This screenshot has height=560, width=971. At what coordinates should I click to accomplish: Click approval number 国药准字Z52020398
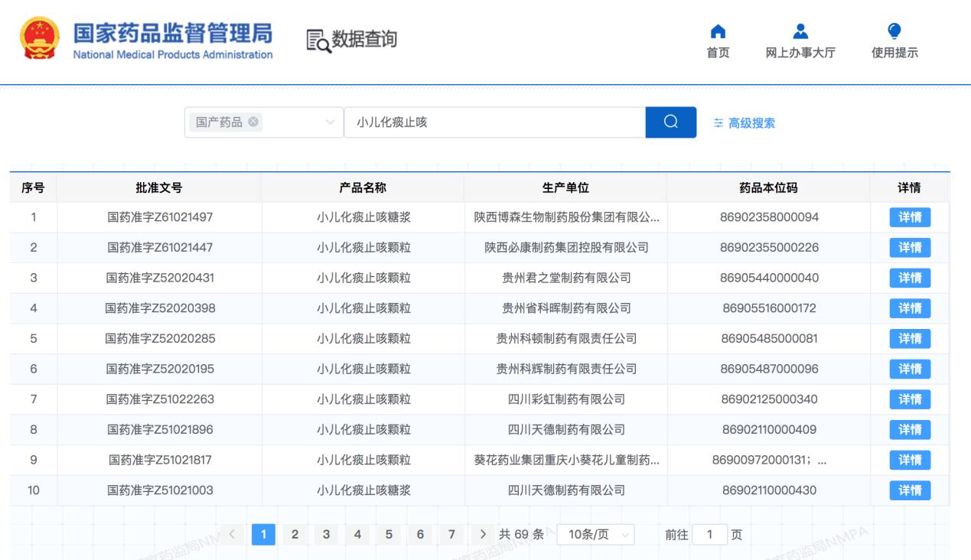tap(160, 308)
